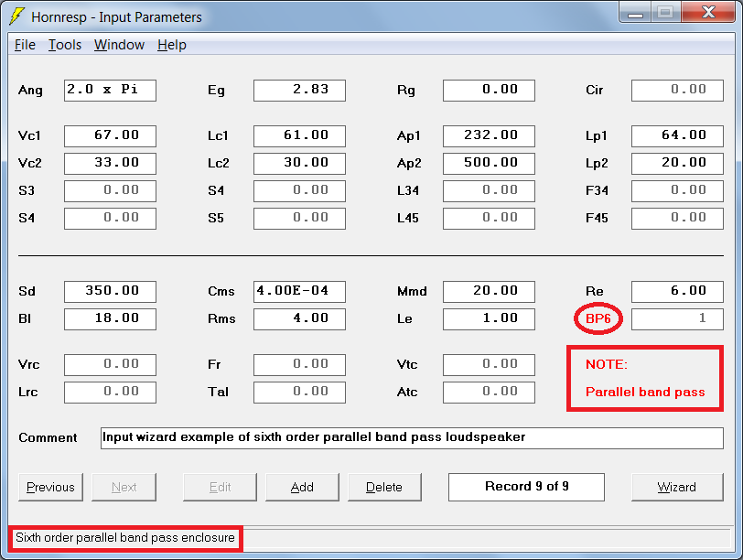Open the File menu

[x=25, y=45]
